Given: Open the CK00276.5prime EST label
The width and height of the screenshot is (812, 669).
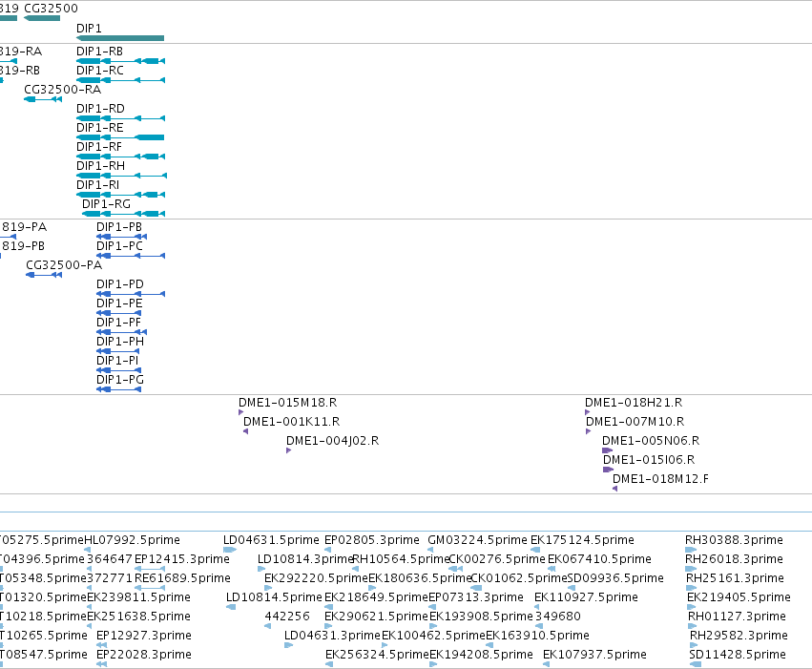Looking at the screenshot, I should tap(497, 560).
